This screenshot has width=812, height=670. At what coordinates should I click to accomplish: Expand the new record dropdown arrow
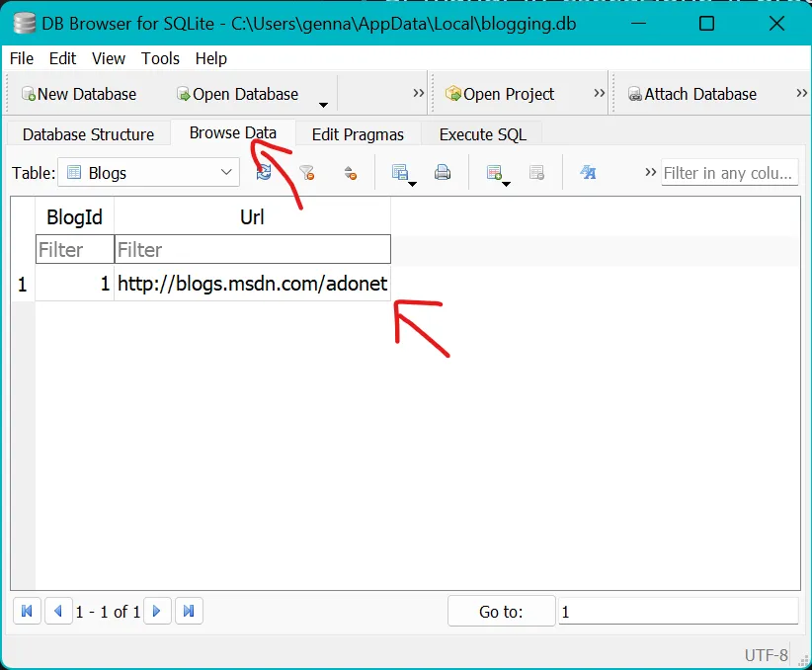[507, 184]
